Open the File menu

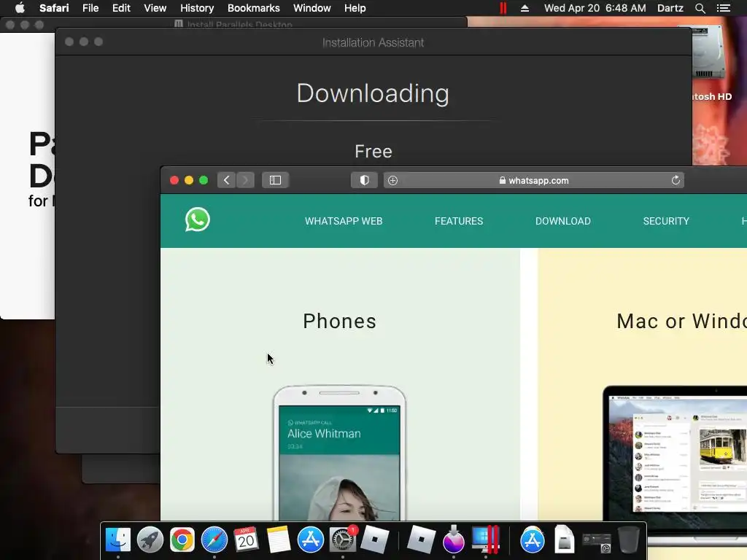(x=90, y=8)
